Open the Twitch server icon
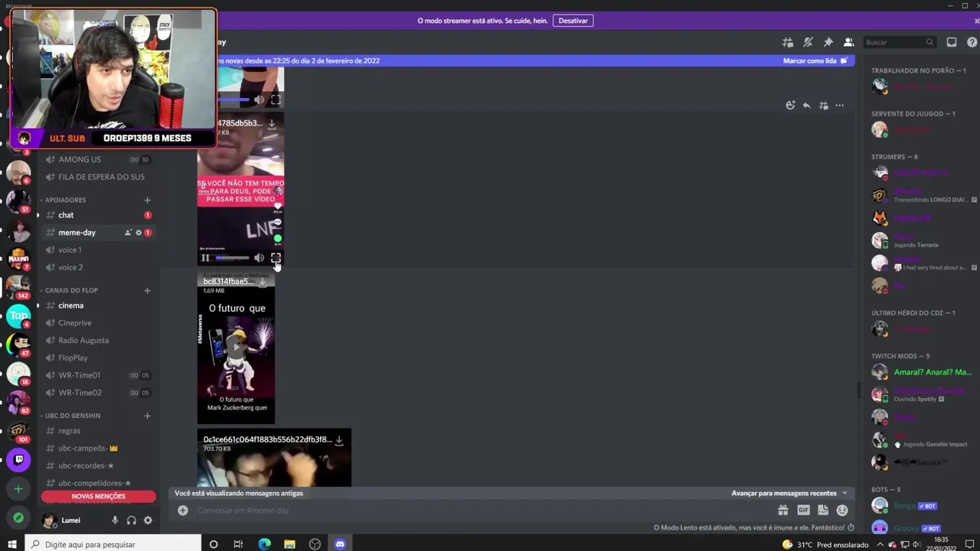The image size is (980, 551). pos(18,459)
